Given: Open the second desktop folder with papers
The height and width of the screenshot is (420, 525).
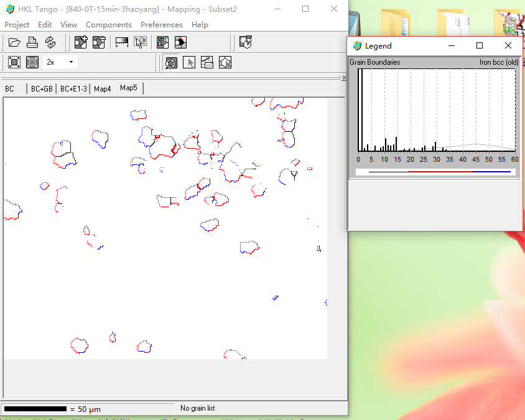Looking at the screenshot, I should click(453, 23).
